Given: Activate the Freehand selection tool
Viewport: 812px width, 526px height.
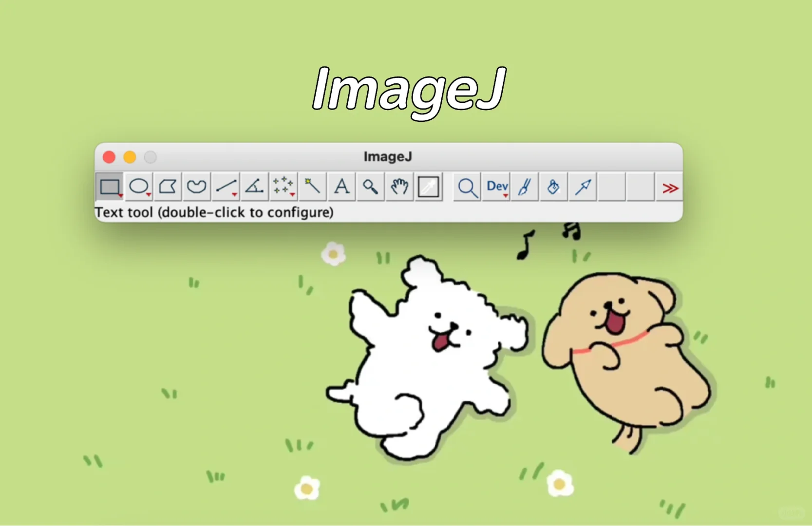Looking at the screenshot, I should click(197, 187).
